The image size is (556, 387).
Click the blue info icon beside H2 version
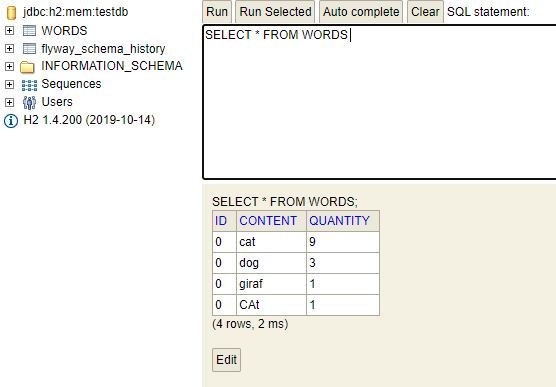coord(11,121)
